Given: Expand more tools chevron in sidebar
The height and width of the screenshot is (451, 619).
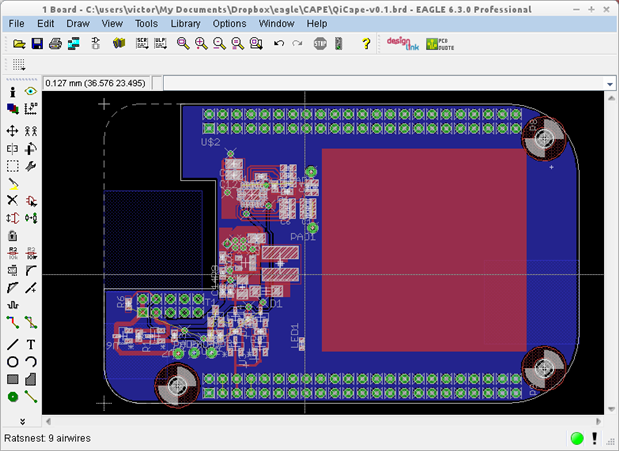Looking at the screenshot, I should click(22, 422).
